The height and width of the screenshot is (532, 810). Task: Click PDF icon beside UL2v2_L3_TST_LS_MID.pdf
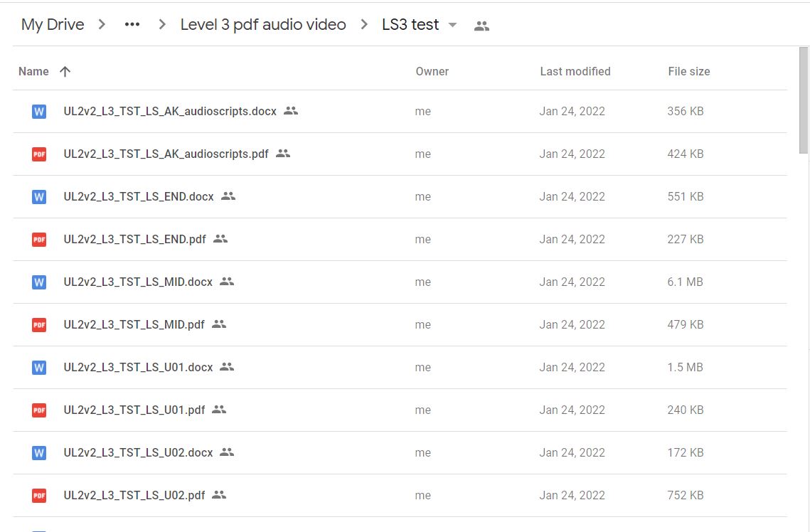point(39,325)
